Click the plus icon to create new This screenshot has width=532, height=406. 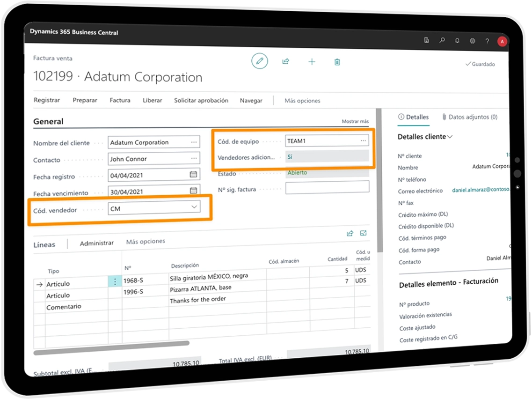(x=312, y=62)
